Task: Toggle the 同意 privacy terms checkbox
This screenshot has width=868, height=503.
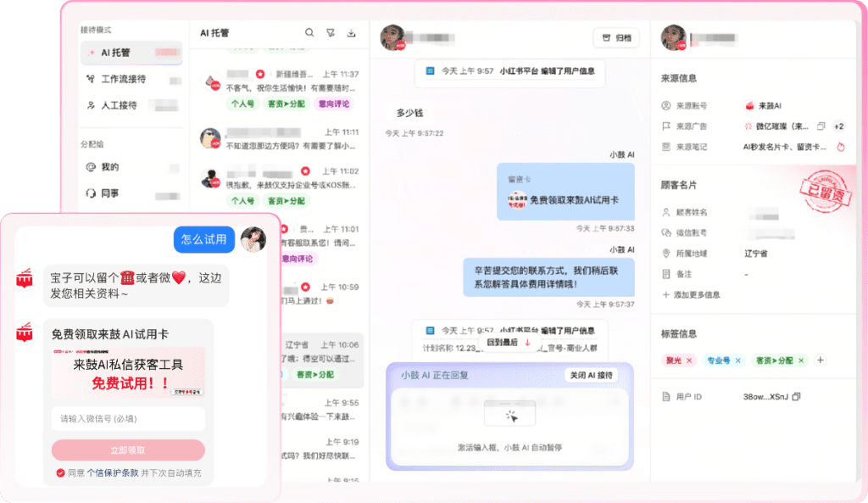Action: (x=60, y=472)
